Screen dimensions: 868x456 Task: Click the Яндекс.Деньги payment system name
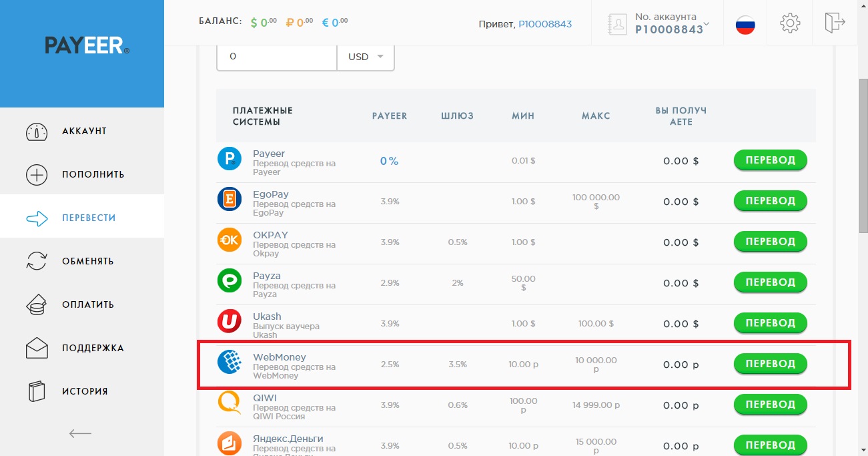[288, 439]
